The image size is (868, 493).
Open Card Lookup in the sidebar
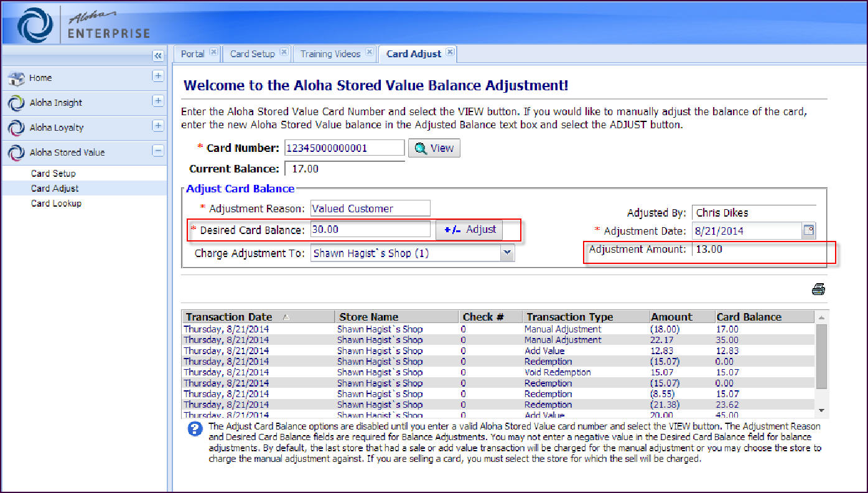click(x=56, y=204)
